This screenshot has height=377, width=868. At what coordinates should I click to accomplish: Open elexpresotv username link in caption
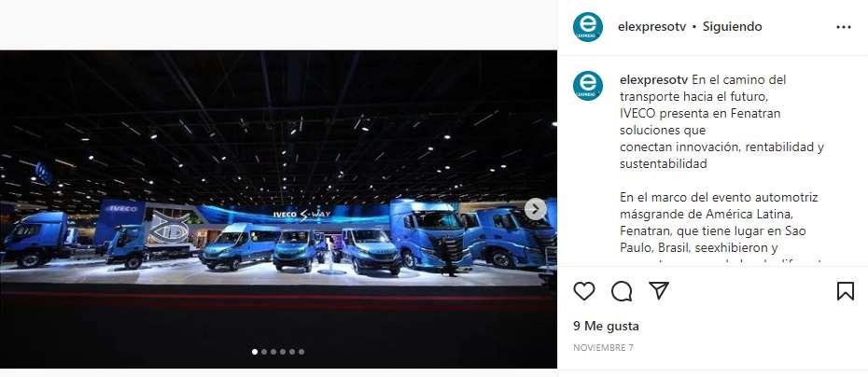coord(653,79)
